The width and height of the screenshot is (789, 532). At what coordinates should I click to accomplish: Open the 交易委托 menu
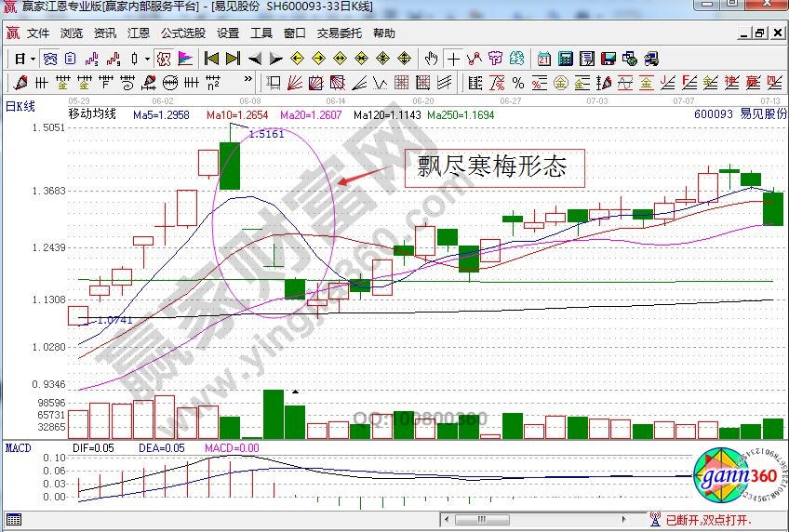pyautogui.click(x=340, y=33)
